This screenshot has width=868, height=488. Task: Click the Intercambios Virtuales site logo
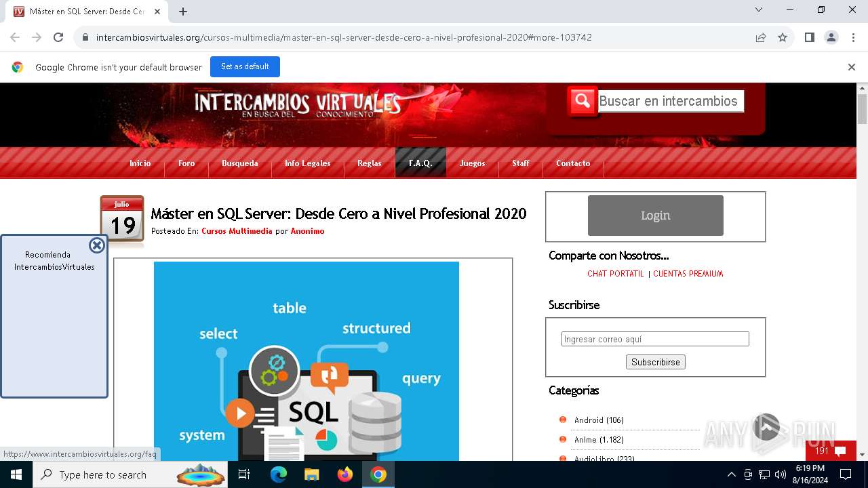tap(298, 104)
